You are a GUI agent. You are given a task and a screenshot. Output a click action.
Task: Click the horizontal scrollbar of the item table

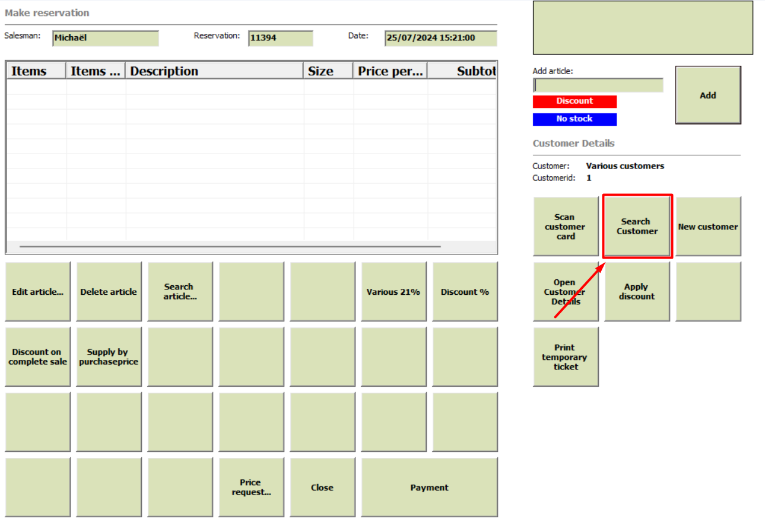(x=230, y=246)
